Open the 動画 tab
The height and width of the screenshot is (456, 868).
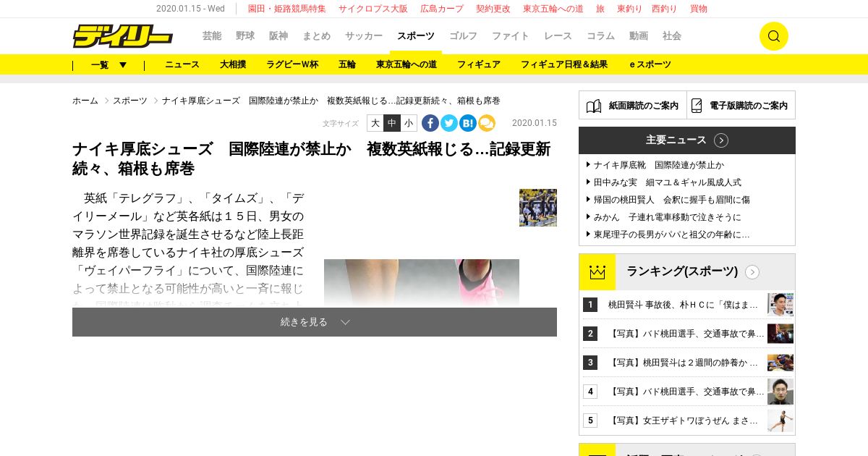639,36
